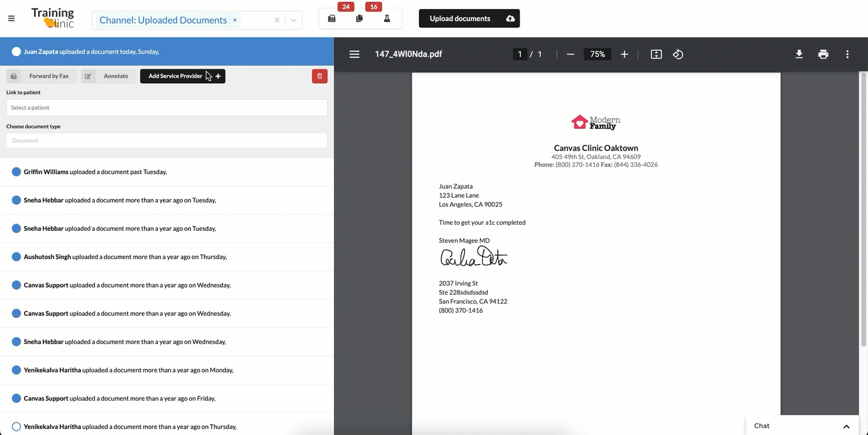
Task: Delete the document with the red trash icon
Action: click(319, 76)
